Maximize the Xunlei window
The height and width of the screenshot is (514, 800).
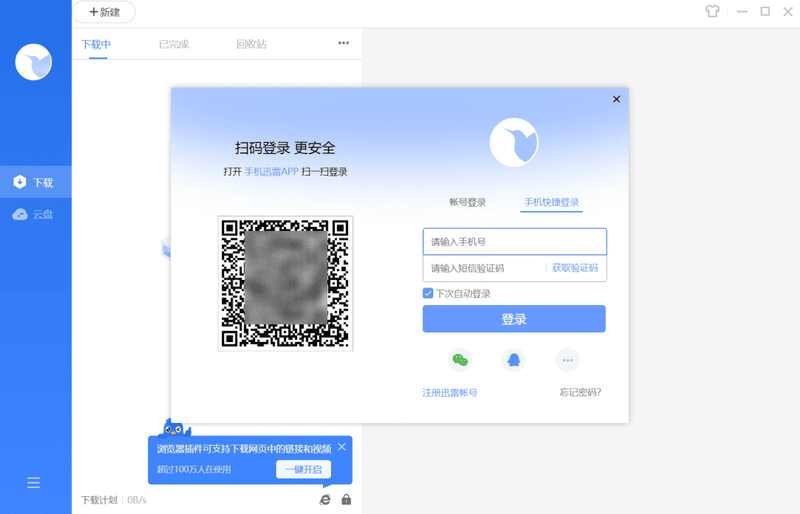tap(765, 11)
